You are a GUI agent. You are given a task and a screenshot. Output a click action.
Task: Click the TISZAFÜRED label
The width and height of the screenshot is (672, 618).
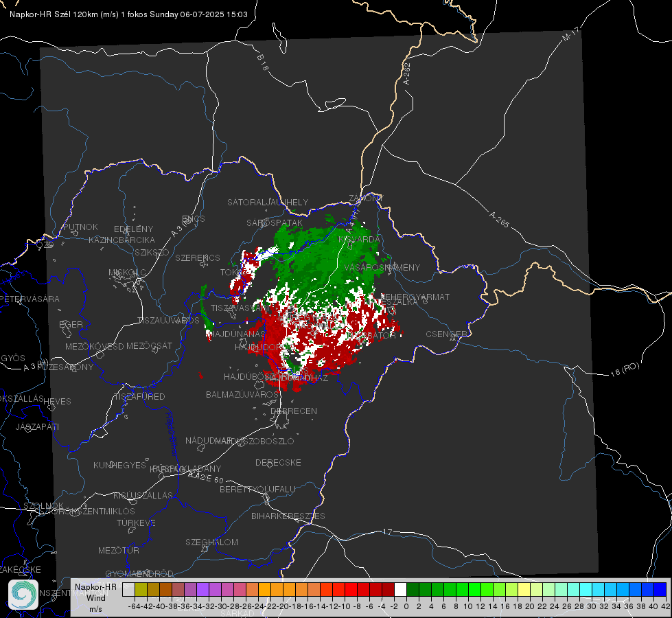pos(139,397)
